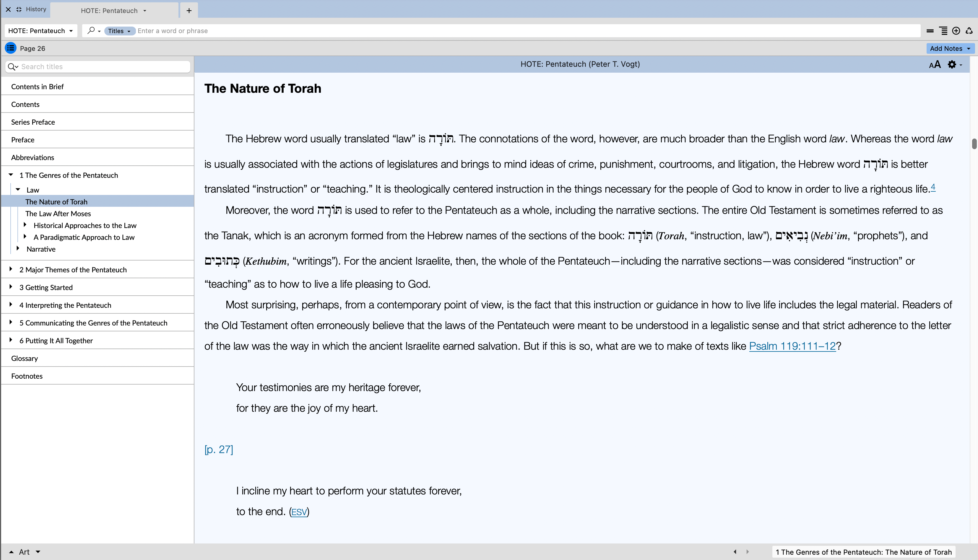Screen dimensions: 978x560
Task: Click the recycle arrows icon
Action: 969,31
